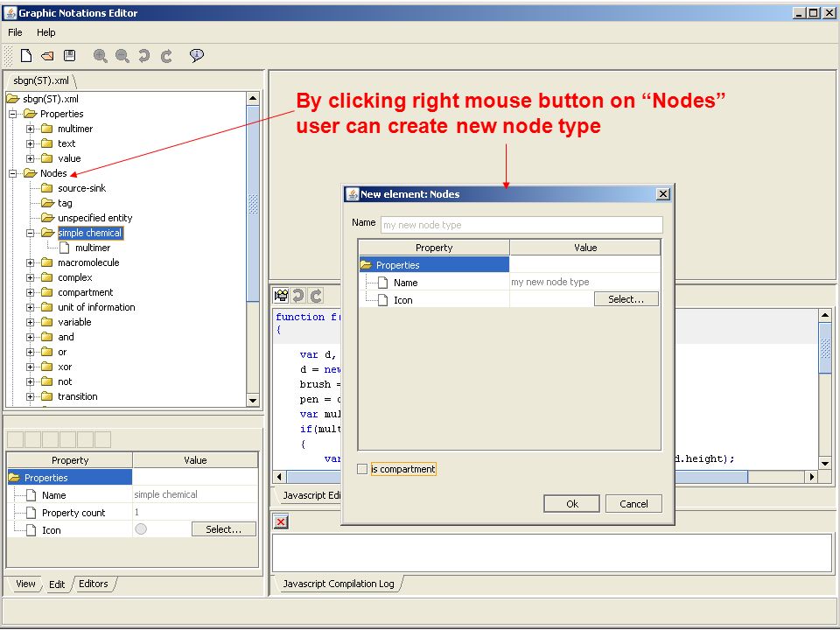
Task: Expand the variable folder
Action: click(x=30, y=322)
